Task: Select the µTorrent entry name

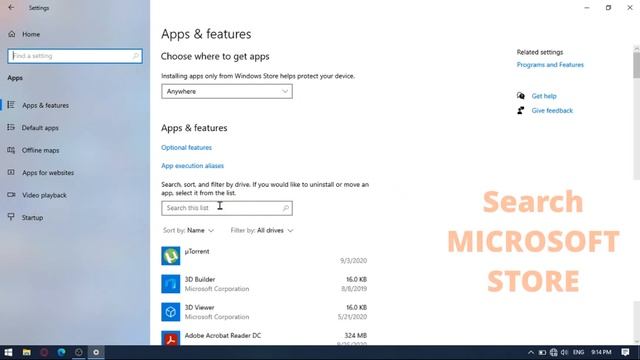Action: tap(197, 251)
